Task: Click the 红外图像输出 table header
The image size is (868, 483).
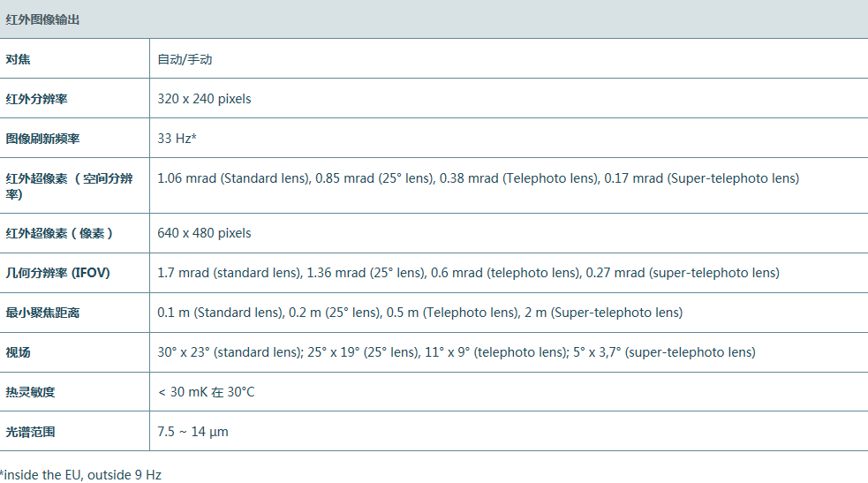Action: coord(42,19)
